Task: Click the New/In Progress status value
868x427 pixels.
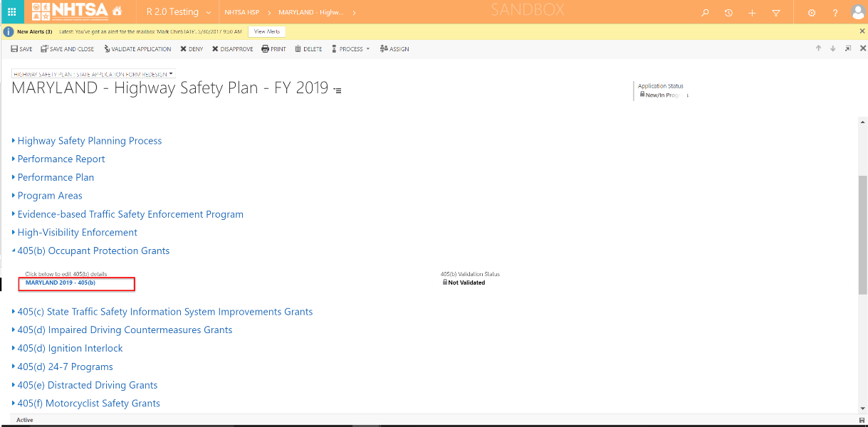Action: tap(666, 95)
